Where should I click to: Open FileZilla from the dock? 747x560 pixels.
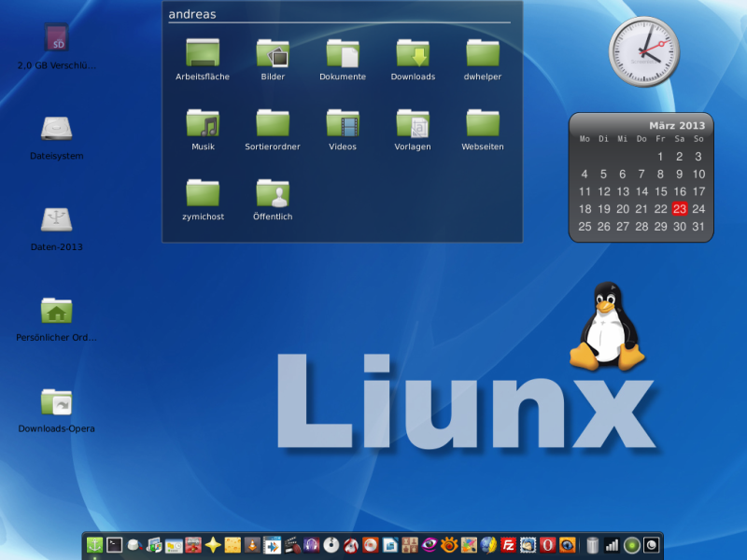pos(508,544)
